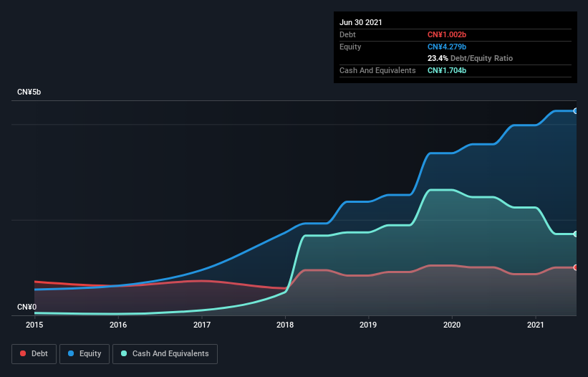588x377 pixels.
Task: Click the 23.4% Debt/Equity Ratio text
Action: [471, 58]
